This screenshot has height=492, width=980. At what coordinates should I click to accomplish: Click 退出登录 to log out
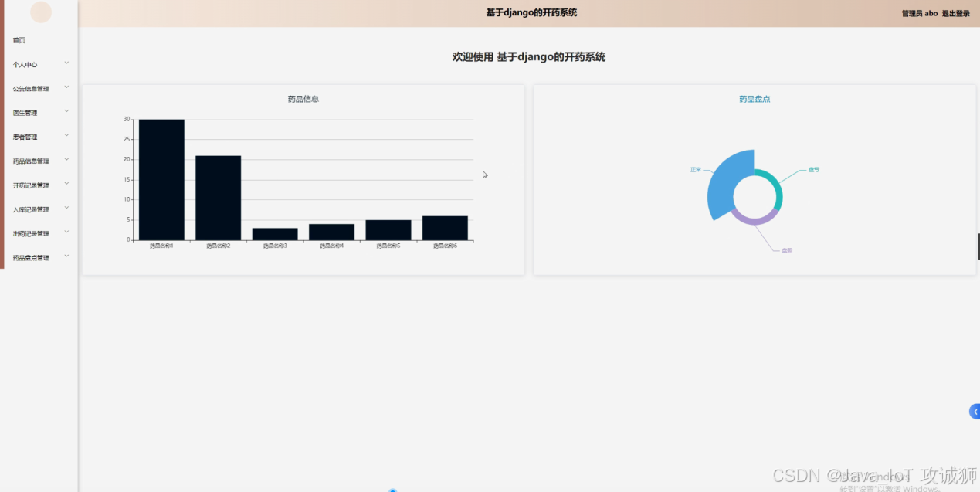point(956,13)
